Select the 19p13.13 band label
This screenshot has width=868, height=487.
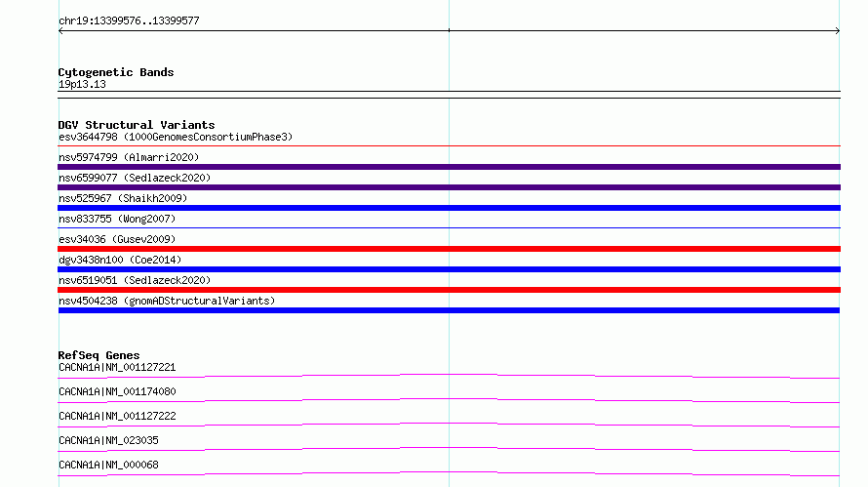tap(82, 84)
